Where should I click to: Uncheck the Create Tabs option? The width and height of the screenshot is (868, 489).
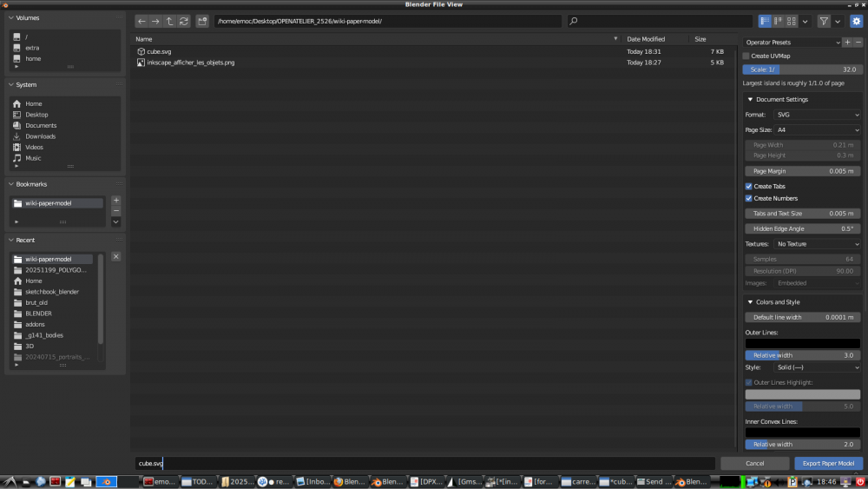749,187
